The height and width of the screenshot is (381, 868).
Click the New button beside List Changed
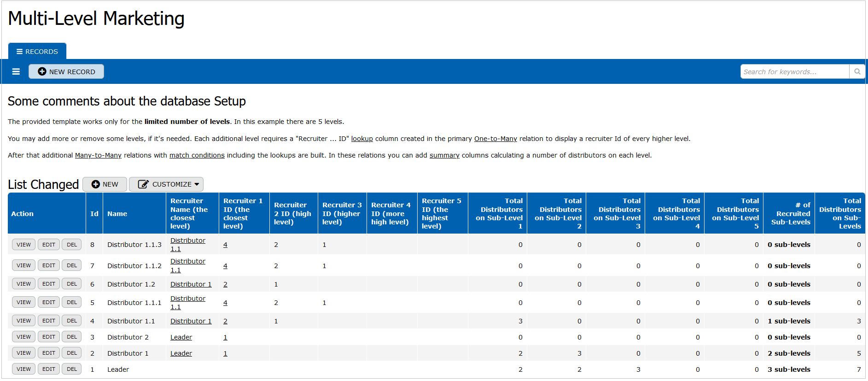point(105,184)
